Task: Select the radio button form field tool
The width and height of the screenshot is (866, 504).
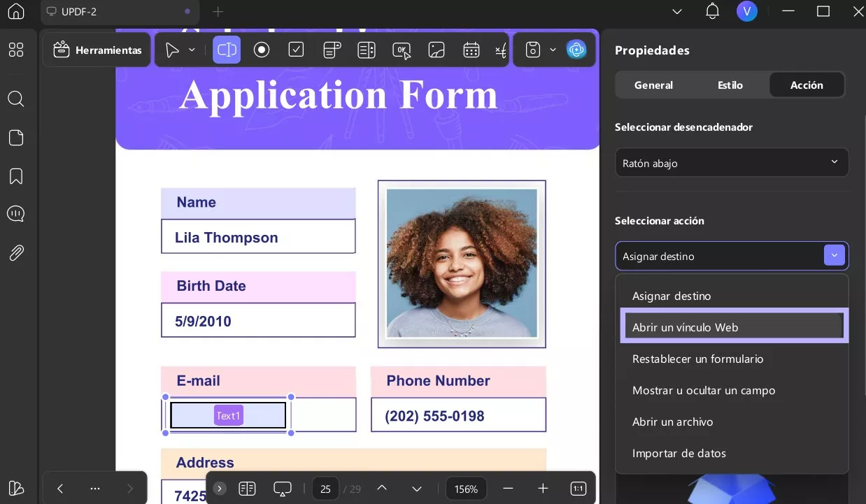Action: (262, 50)
